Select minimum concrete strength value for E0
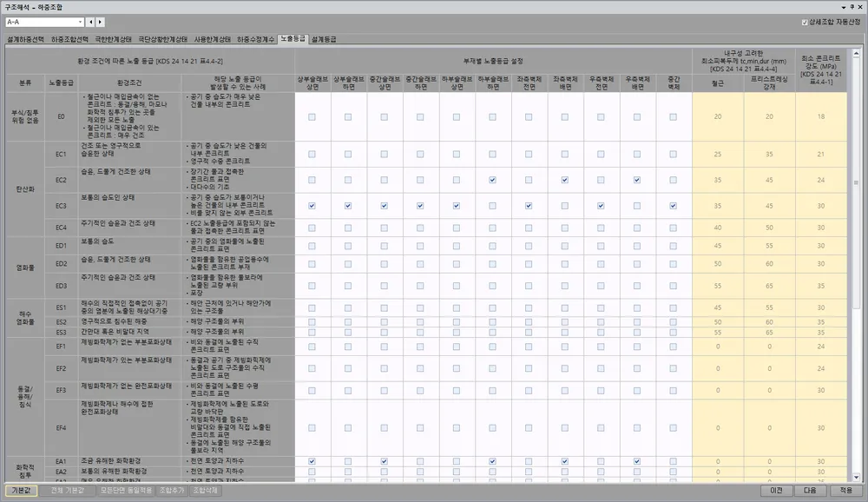Viewport: 868px width, 502px height. point(821,117)
